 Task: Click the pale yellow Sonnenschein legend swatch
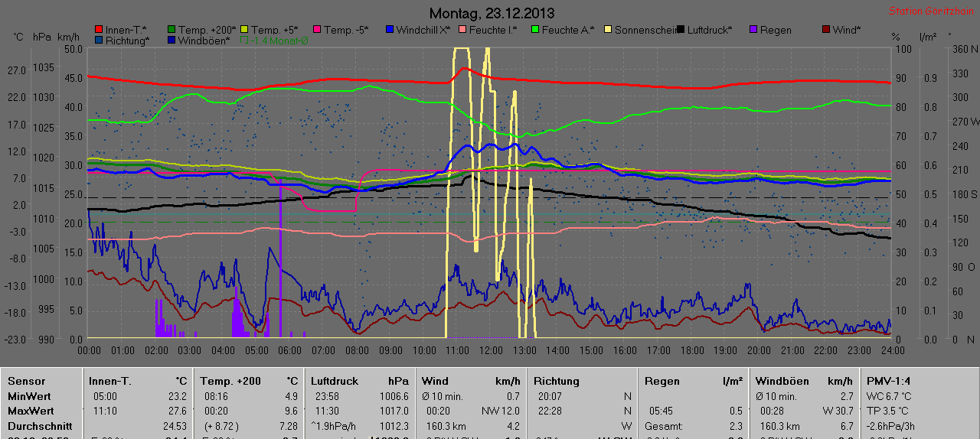pyautogui.click(x=607, y=30)
